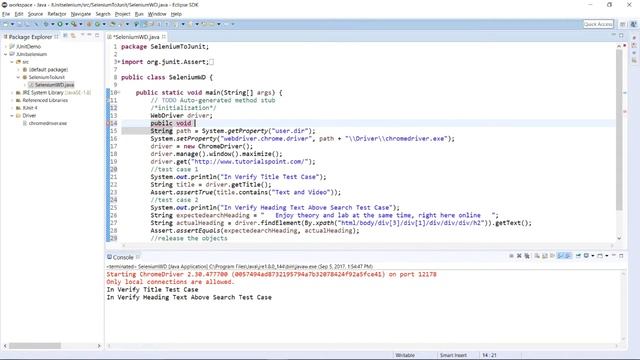Minimize the Console view
This screenshot has height=360, width=640.
tap(613, 256)
